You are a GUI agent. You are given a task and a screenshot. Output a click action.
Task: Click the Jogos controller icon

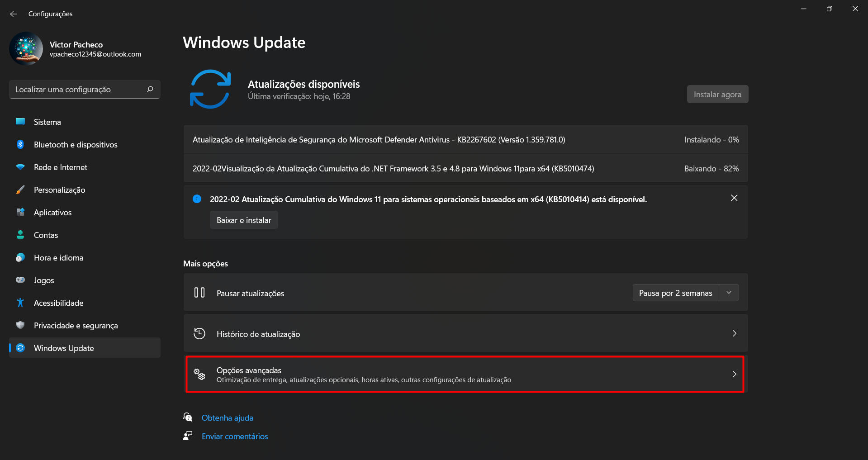20,280
